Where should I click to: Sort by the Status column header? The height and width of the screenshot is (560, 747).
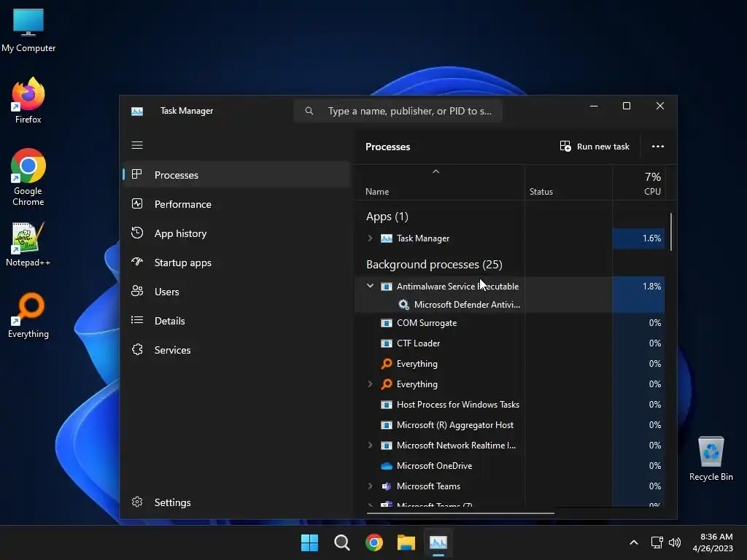tap(568, 183)
